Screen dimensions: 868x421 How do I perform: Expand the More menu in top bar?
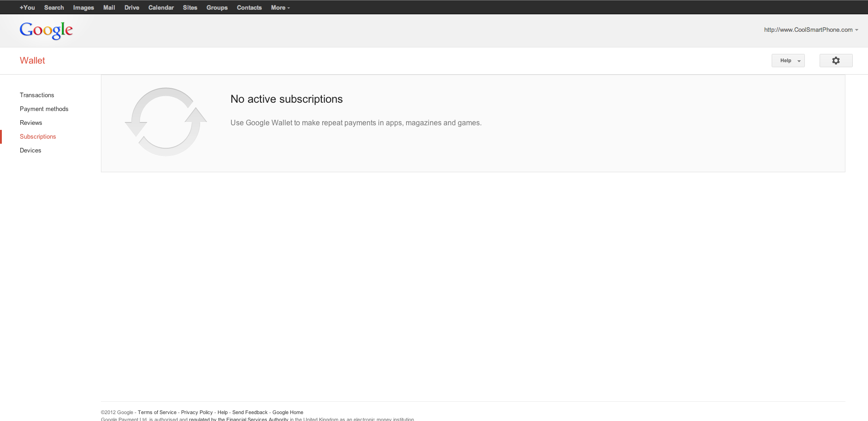pyautogui.click(x=280, y=7)
